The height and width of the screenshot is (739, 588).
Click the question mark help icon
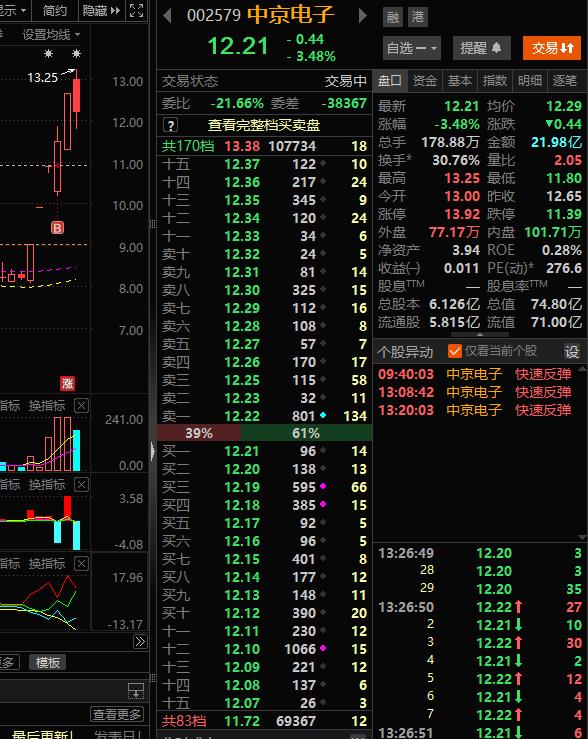(x=171, y=125)
